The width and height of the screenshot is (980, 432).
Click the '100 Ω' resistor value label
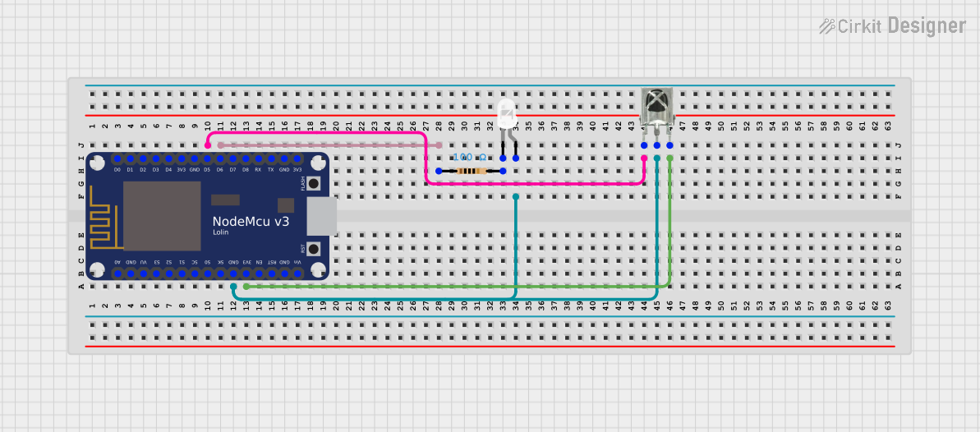point(470,158)
